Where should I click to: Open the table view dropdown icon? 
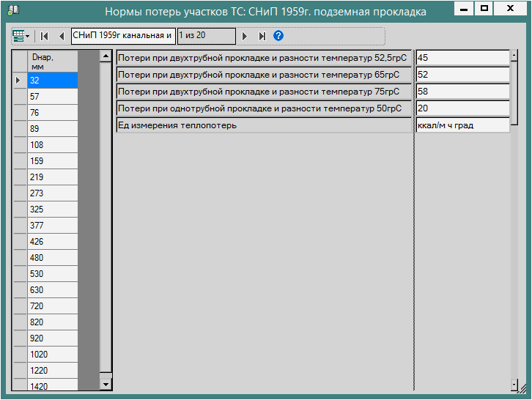click(x=21, y=36)
